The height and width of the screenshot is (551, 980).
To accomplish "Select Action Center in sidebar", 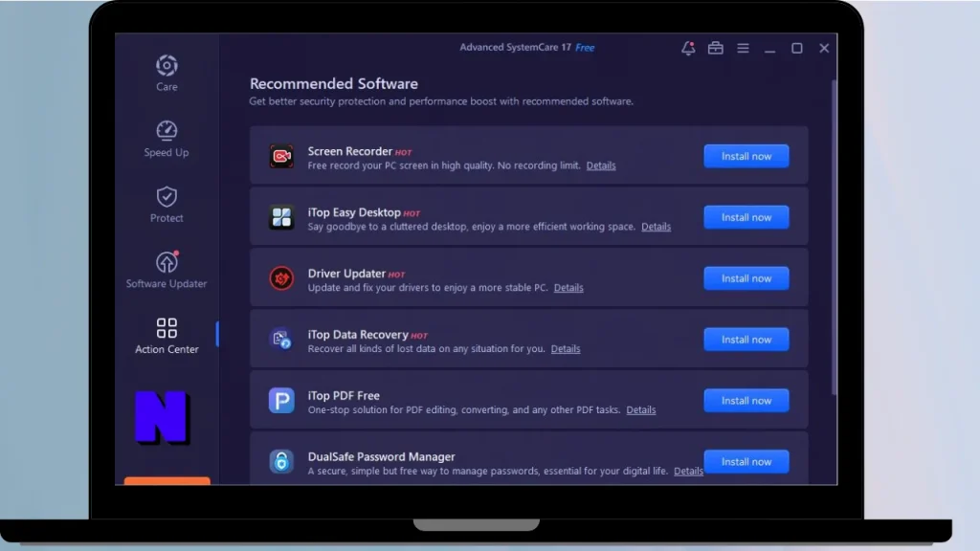I will (x=167, y=336).
